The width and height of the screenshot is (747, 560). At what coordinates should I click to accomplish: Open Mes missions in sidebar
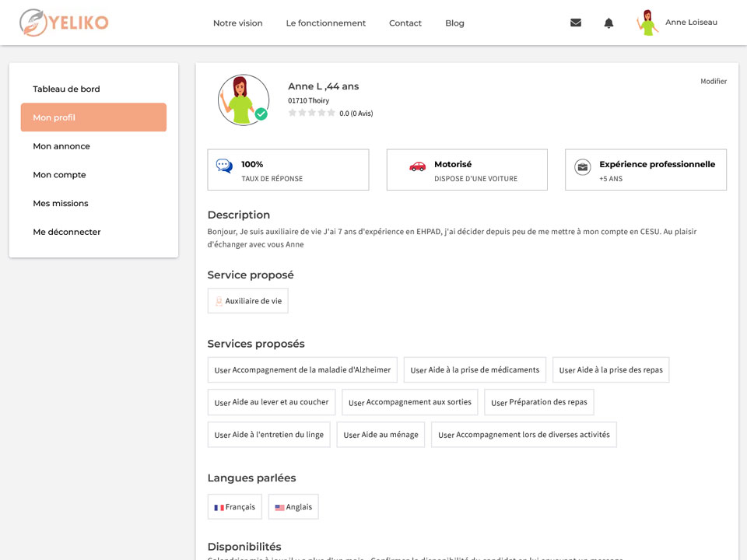(x=61, y=203)
